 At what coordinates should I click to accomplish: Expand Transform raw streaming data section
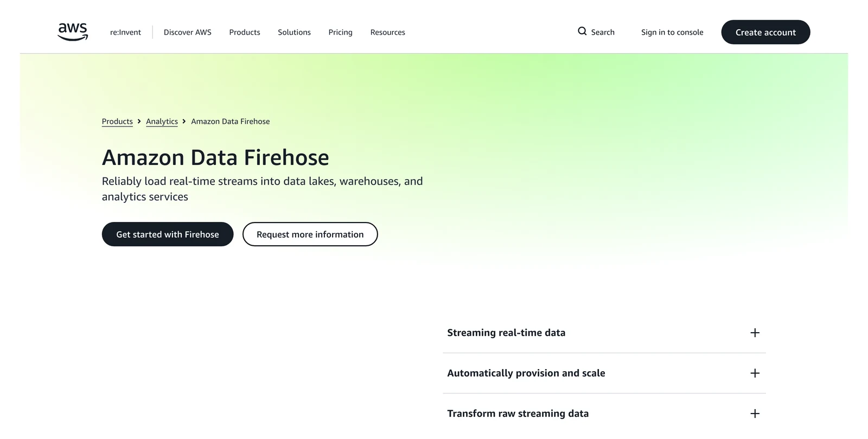pos(604,413)
